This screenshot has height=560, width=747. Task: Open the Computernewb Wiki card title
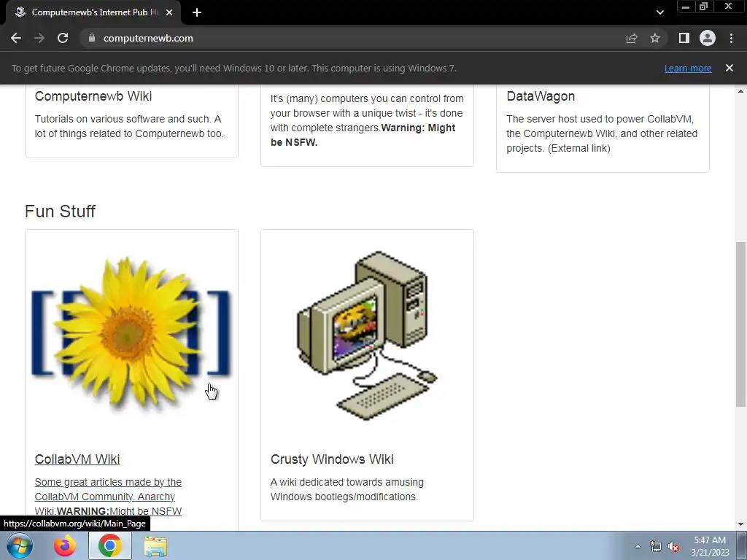93,96
